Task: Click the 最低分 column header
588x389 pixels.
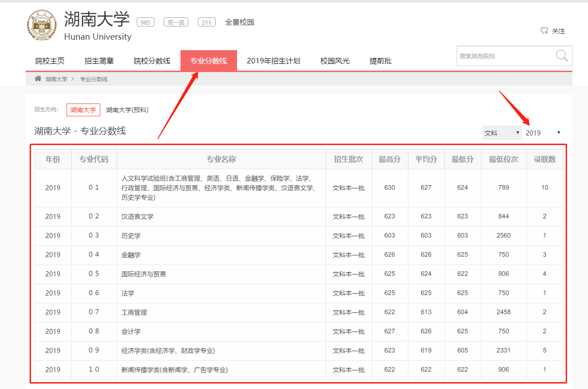Action: tap(463, 159)
